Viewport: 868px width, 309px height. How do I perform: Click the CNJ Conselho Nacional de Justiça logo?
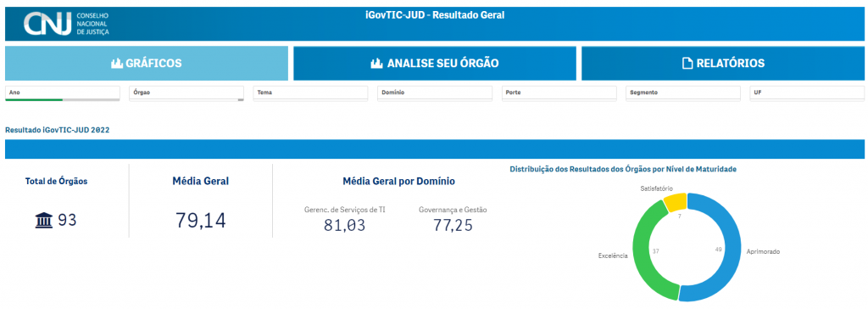[x=66, y=24]
